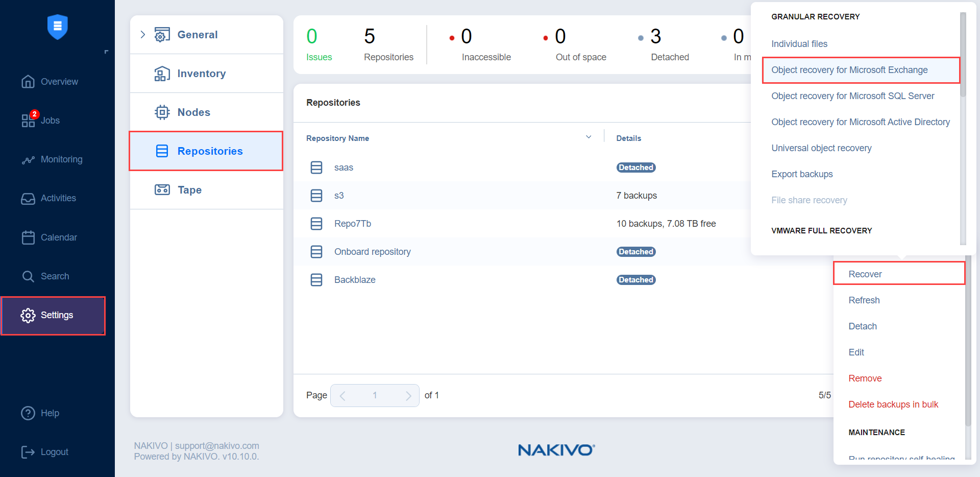The height and width of the screenshot is (477, 980).
Task: Click the Issues counter
Action: click(x=319, y=45)
